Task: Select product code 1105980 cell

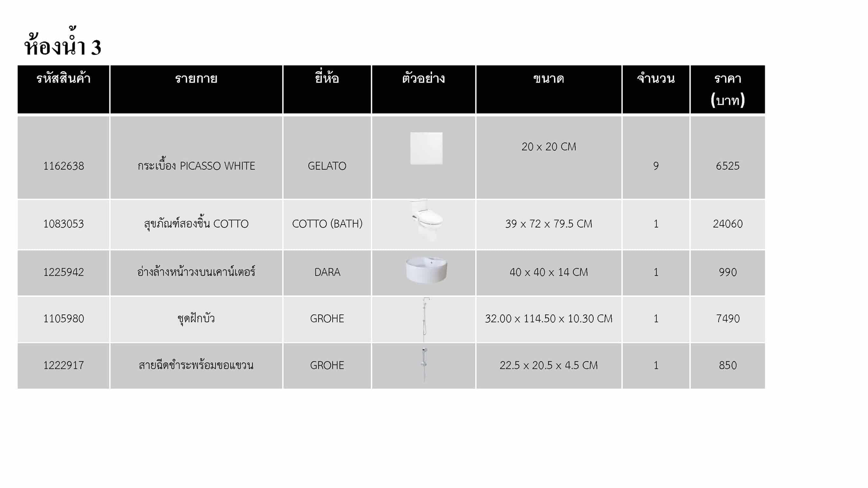Action: coord(63,319)
